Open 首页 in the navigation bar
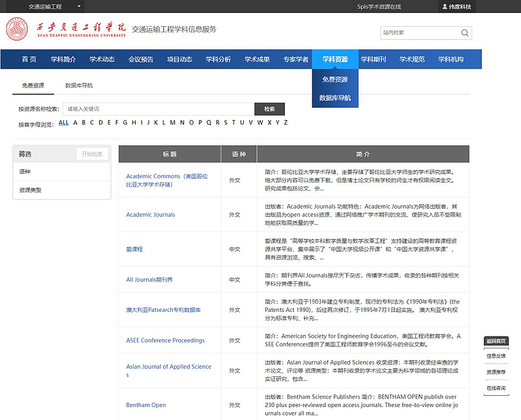This screenshot has width=521, height=420. click(29, 59)
